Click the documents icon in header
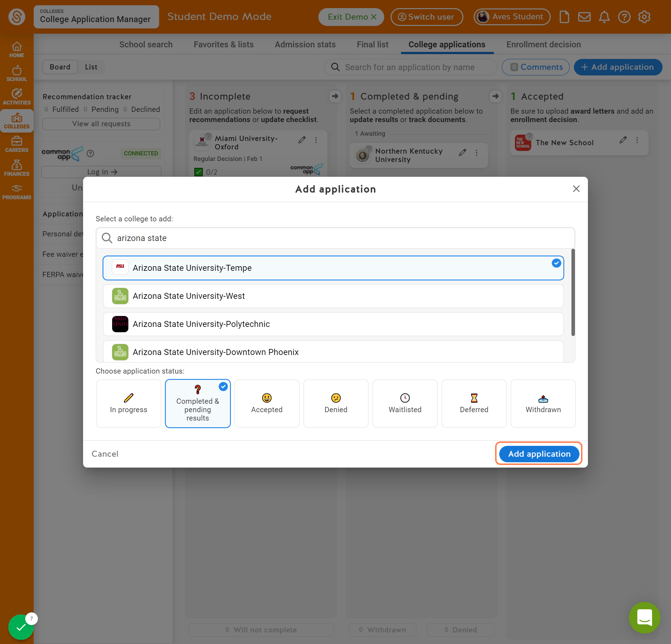This screenshot has width=671, height=644. pos(564,17)
